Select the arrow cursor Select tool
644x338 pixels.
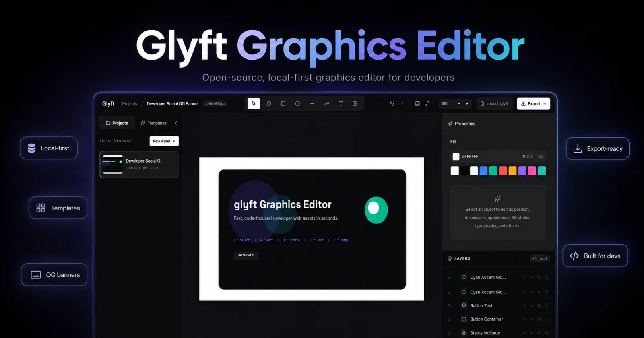[x=254, y=103]
